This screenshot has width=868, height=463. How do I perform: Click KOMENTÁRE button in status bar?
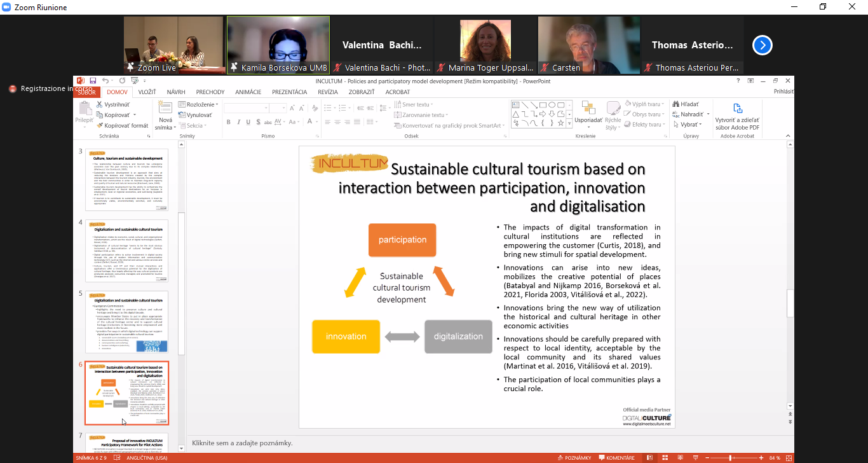click(616, 458)
